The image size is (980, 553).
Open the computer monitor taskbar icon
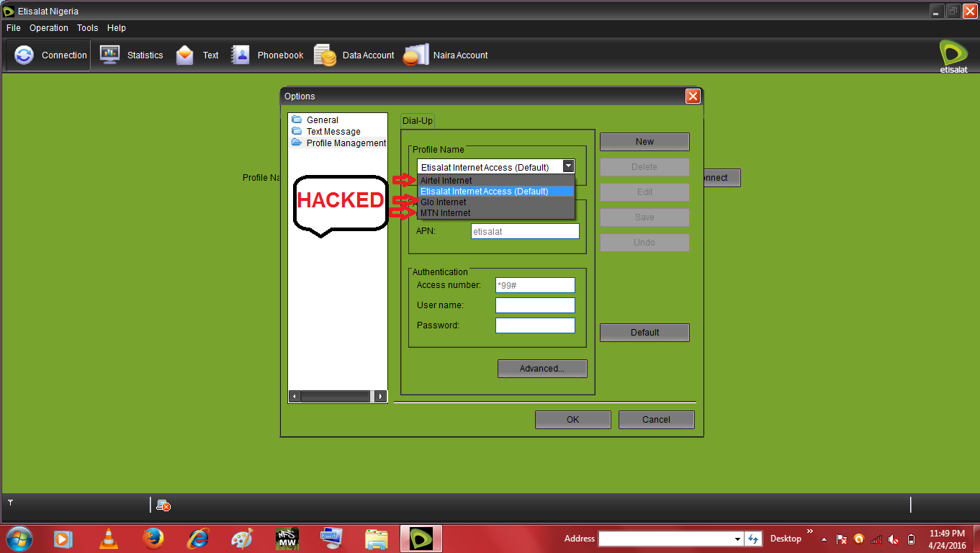[332, 539]
